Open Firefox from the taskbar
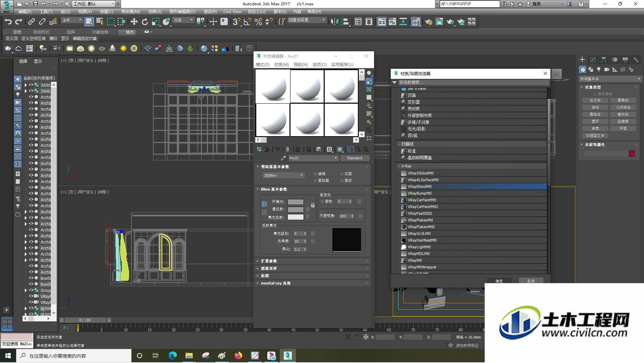Image resolution: width=644 pixels, height=363 pixels. pos(238,356)
